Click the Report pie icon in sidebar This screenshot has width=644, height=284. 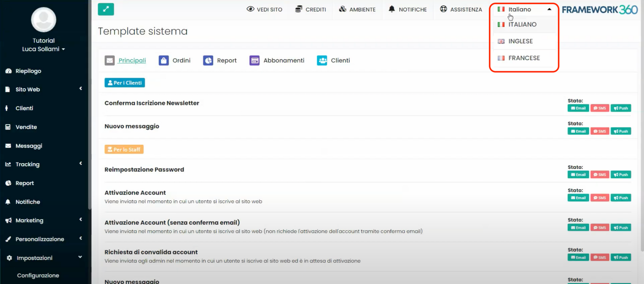[8, 183]
